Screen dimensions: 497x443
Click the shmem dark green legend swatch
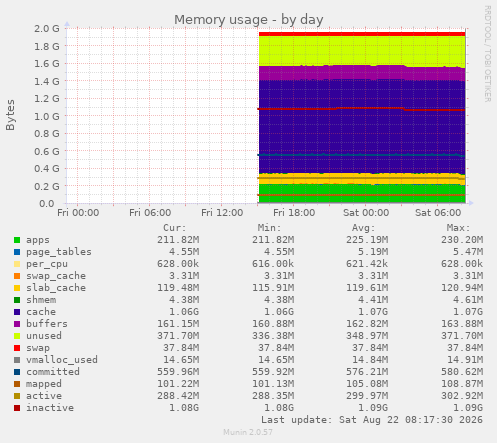tap(17, 300)
